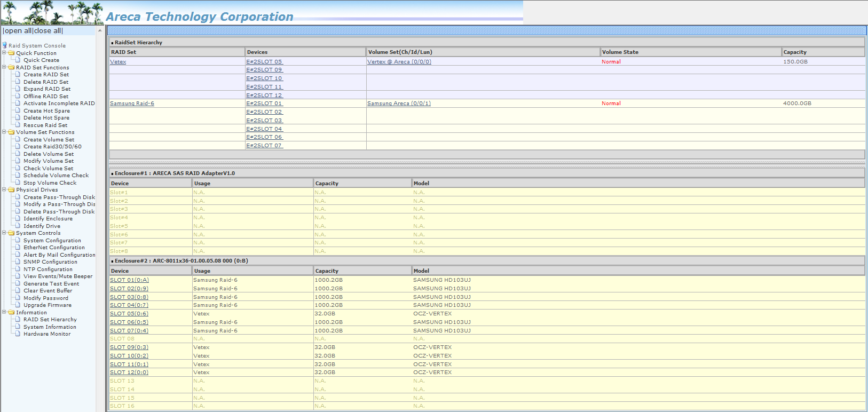
Task: Click the Volume Set Functions folder icon
Action: click(x=11, y=132)
